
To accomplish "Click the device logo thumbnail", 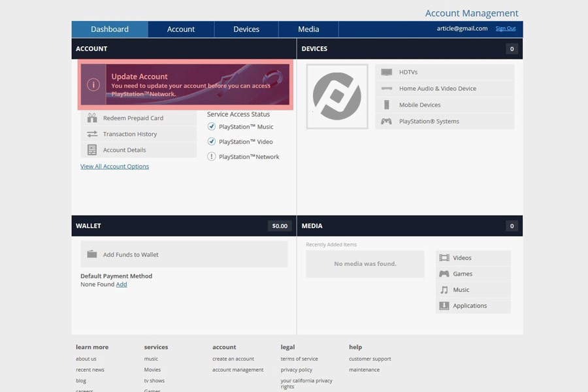I will (337, 97).
